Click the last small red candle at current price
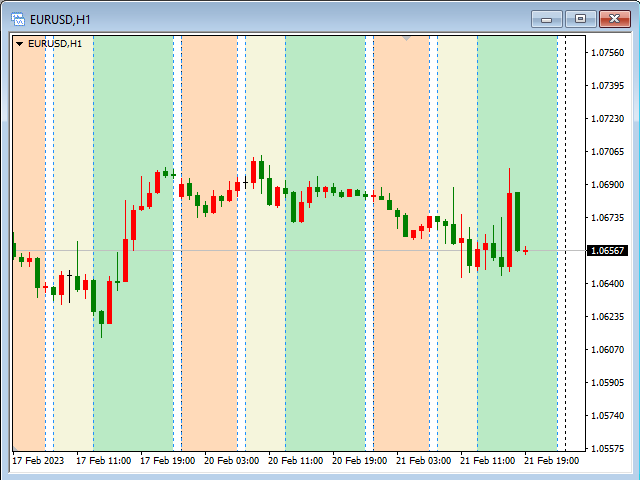 coord(525,251)
